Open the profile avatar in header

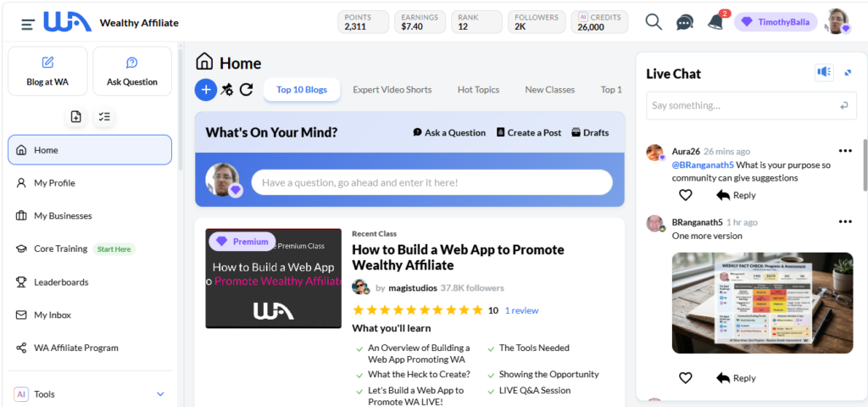coord(837,21)
